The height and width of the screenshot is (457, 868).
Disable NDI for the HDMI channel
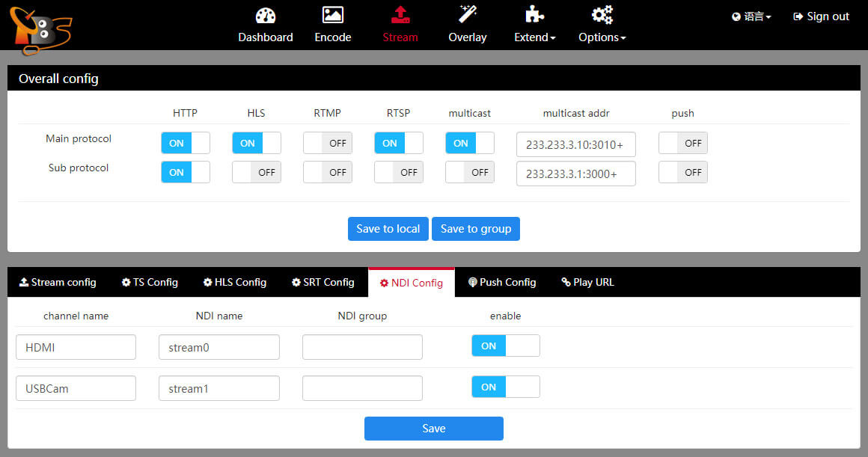pos(505,346)
